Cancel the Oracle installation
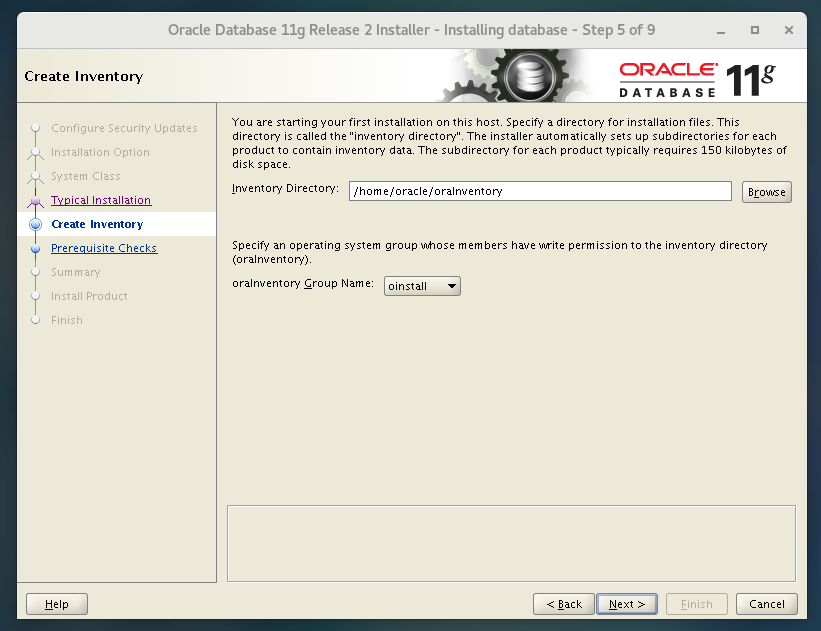Viewport: 821px width, 631px height. pos(767,604)
